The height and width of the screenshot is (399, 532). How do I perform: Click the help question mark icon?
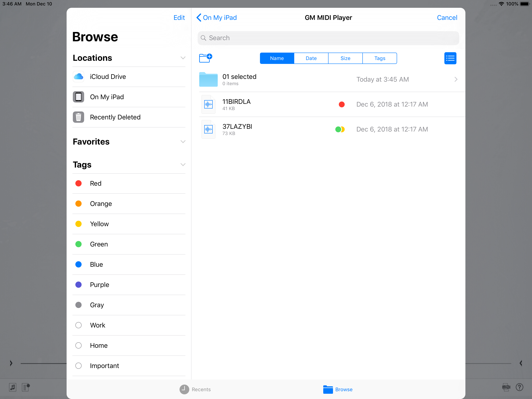(519, 387)
